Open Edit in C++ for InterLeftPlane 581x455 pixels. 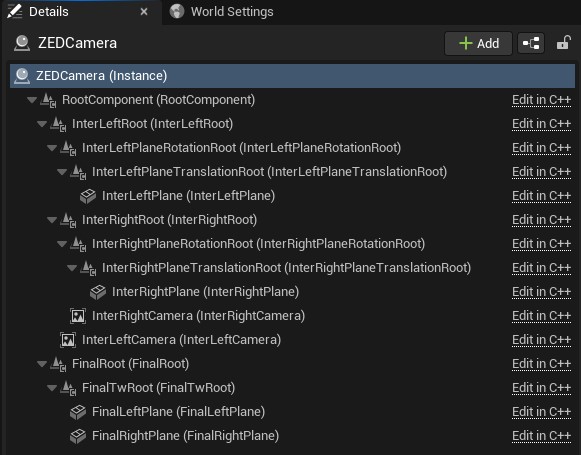pos(541,196)
